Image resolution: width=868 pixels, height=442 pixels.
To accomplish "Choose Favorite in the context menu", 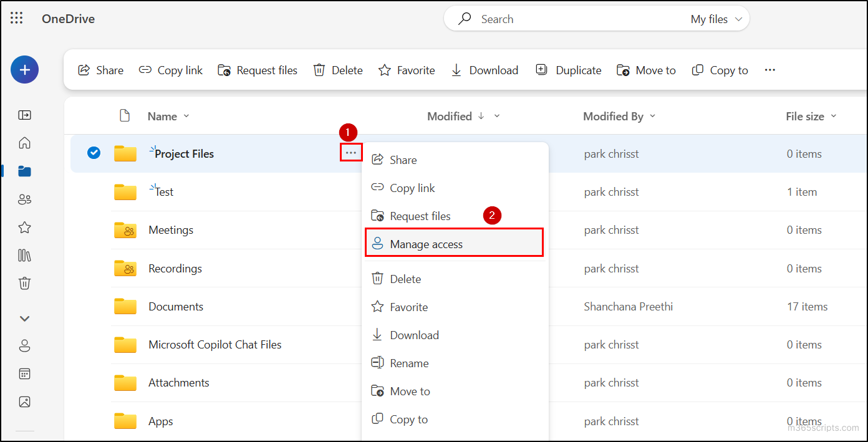I will coord(455,307).
